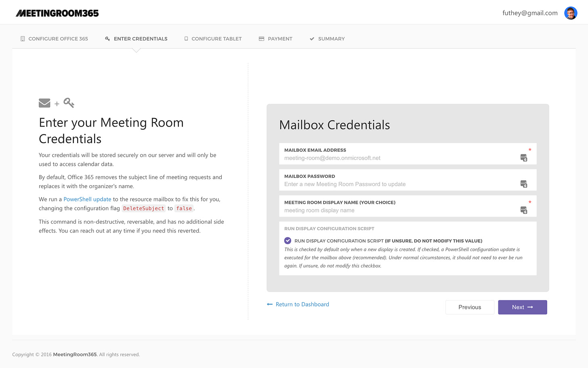The image size is (588, 368).
Task: Click password manager icon in display name field
Action: [x=524, y=210]
